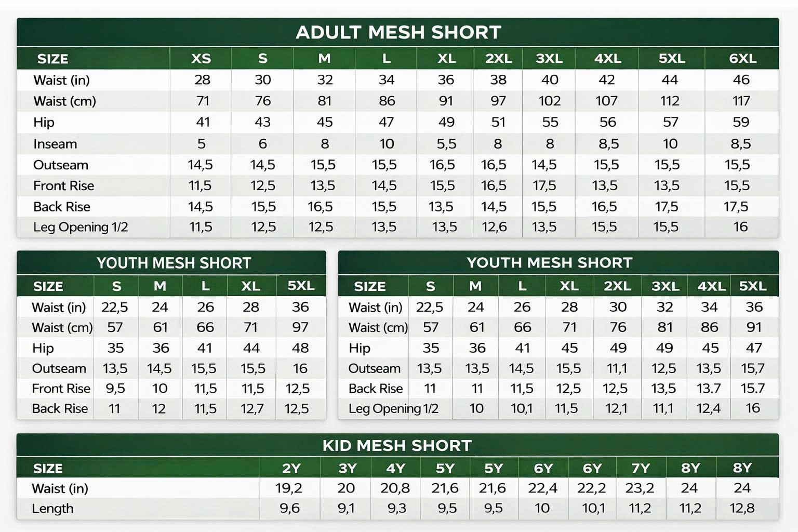Select the XS column header in adult table
Screen dimensions: 798x532
click(x=201, y=59)
